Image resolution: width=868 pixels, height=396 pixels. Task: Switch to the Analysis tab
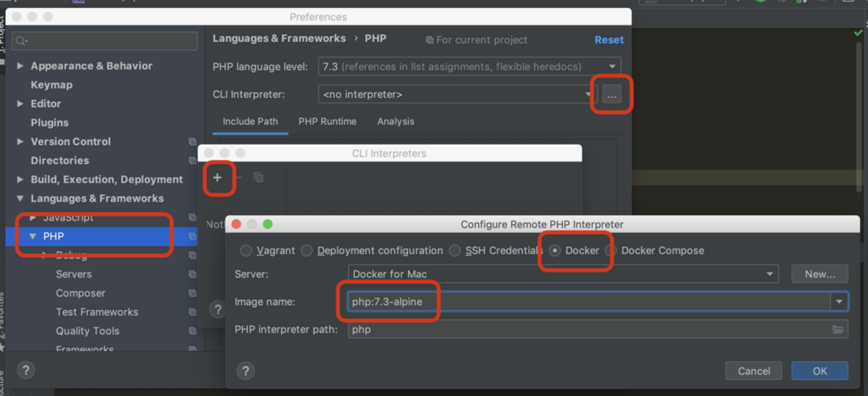[395, 122]
